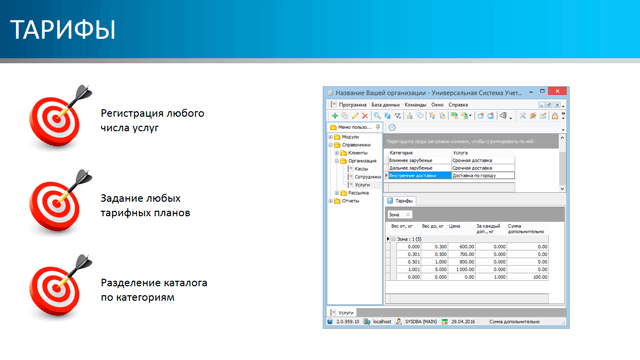Toggle the checkbox beside Зона : 1 (5)
Image resolution: width=640 pixels, height=360 pixels.
[x=394, y=239]
